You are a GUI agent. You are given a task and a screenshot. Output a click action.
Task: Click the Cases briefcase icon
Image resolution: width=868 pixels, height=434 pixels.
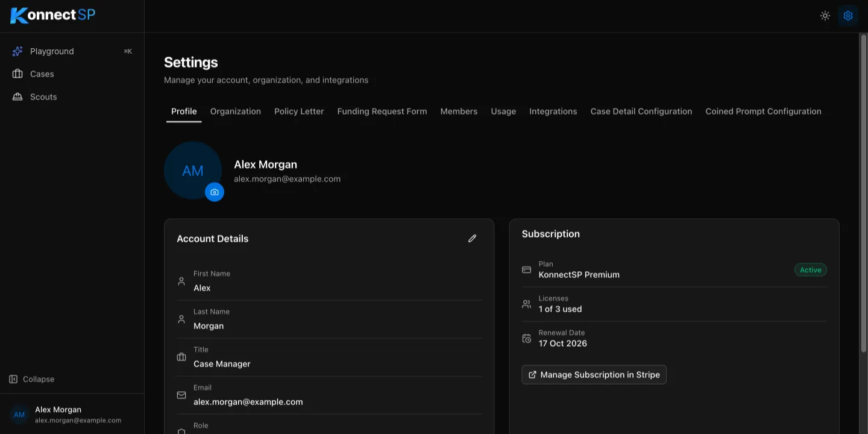(x=17, y=74)
